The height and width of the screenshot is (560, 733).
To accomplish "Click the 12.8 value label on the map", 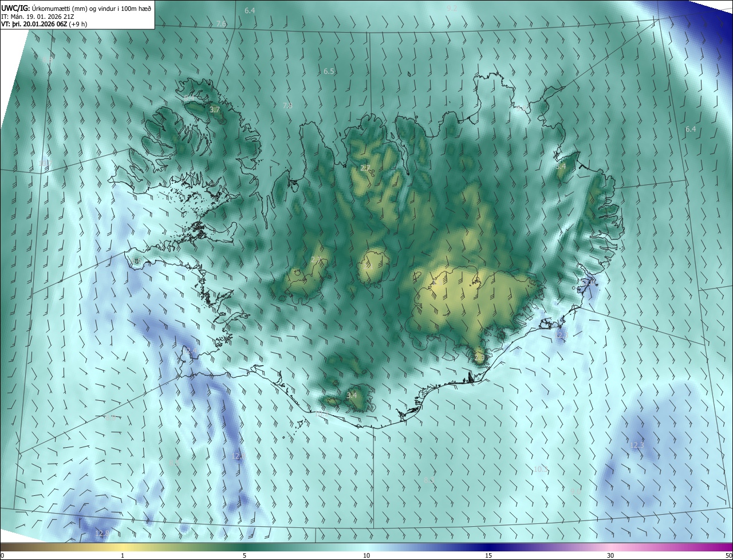I will click(x=101, y=533).
